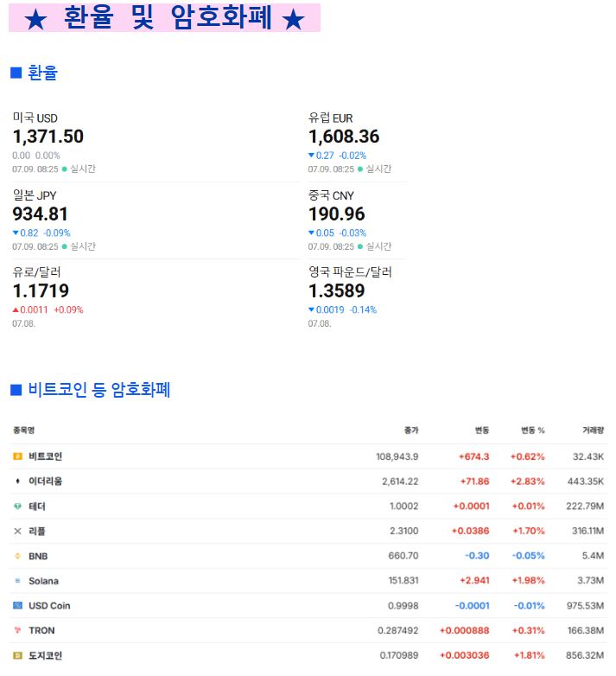Click the Bitcoin closing price 108,943.9
The width and height of the screenshot is (616, 676).
coord(397,456)
